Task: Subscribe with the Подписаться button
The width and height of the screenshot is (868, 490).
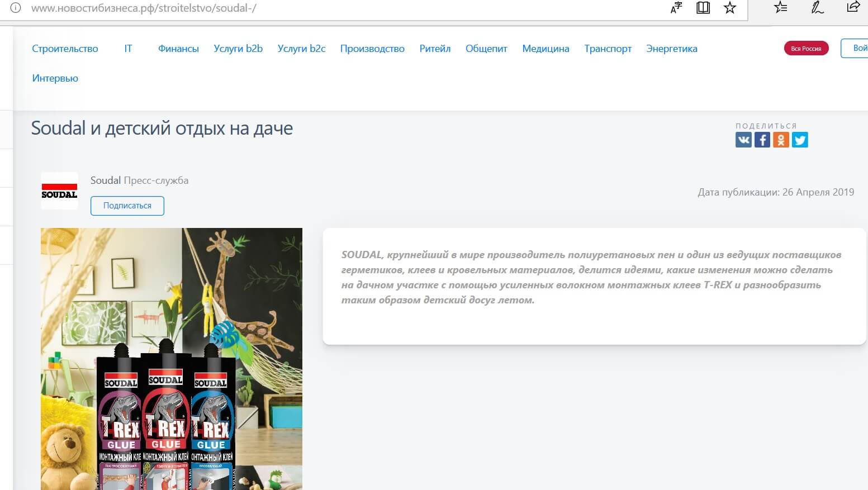Action: click(127, 206)
